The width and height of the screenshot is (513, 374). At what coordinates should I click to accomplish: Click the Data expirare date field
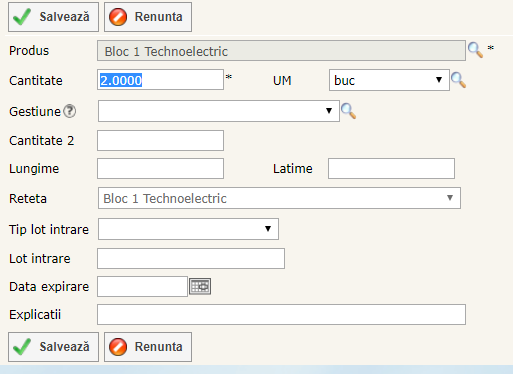[x=142, y=286]
